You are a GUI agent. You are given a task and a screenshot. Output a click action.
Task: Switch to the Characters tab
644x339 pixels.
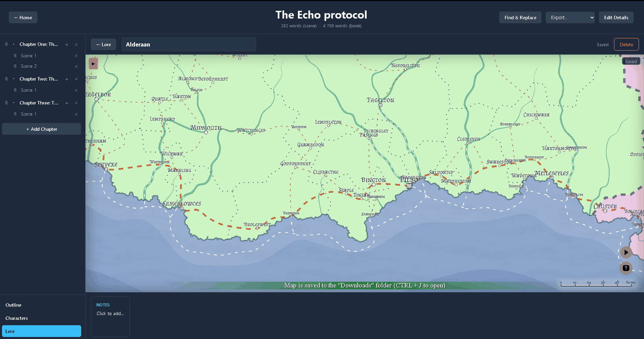pyautogui.click(x=41, y=318)
